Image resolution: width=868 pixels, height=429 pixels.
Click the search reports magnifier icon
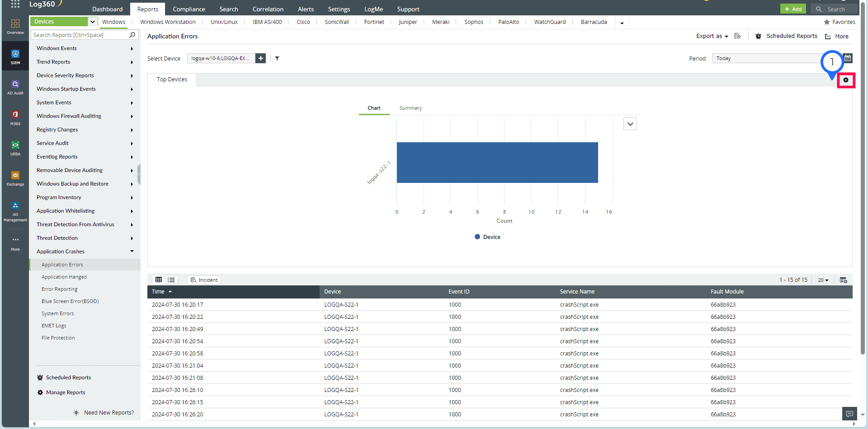(x=132, y=35)
